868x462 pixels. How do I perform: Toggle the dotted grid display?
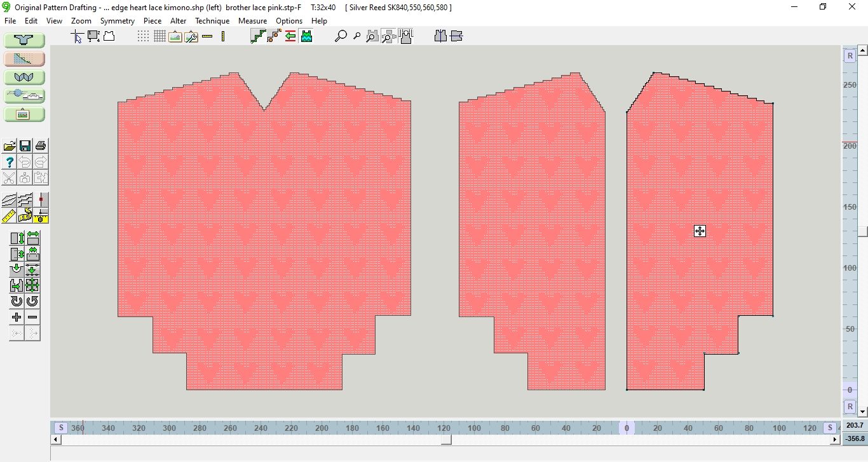144,37
